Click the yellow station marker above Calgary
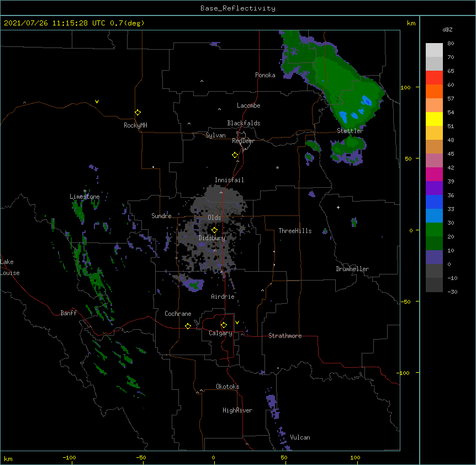 coord(224,325)
